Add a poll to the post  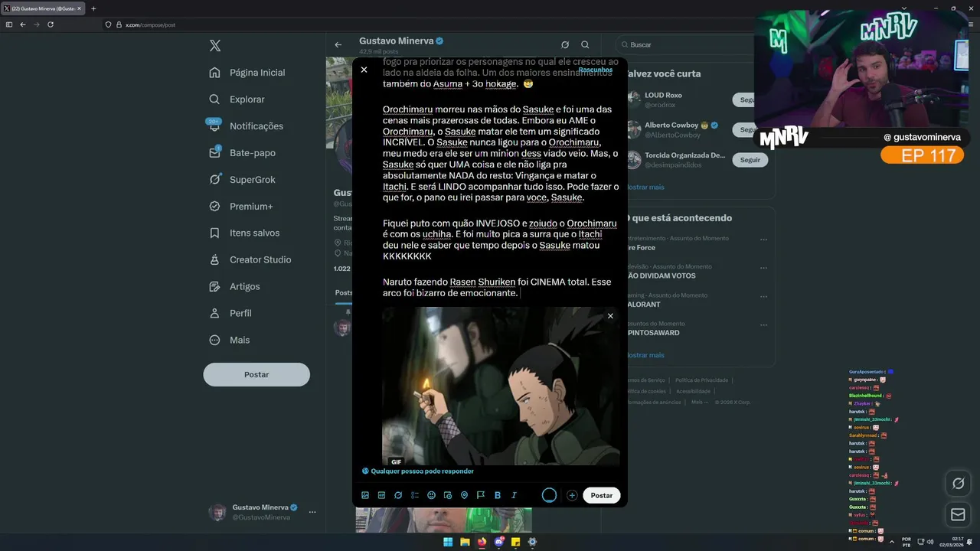[x=415, y=495]
